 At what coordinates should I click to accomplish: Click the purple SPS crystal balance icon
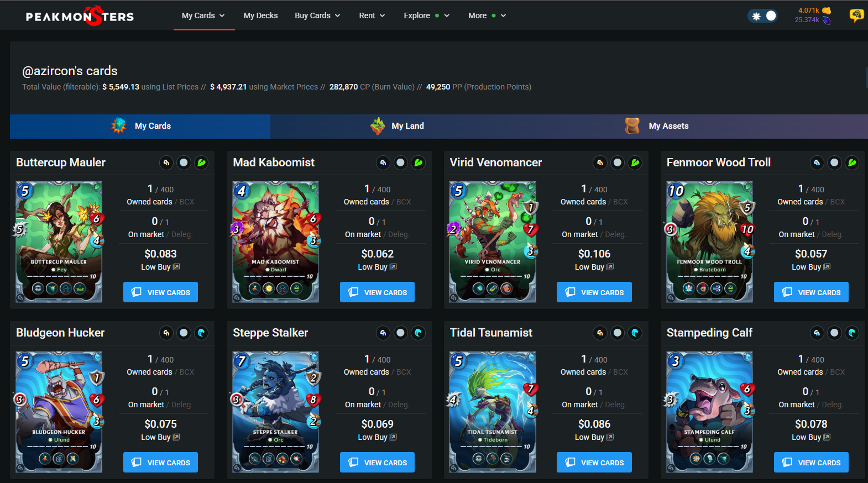[x=827, y=20]
